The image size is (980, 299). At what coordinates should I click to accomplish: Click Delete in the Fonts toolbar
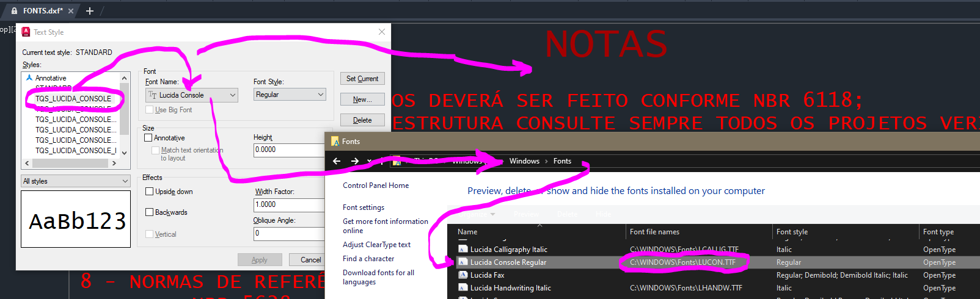click(566, 214)
